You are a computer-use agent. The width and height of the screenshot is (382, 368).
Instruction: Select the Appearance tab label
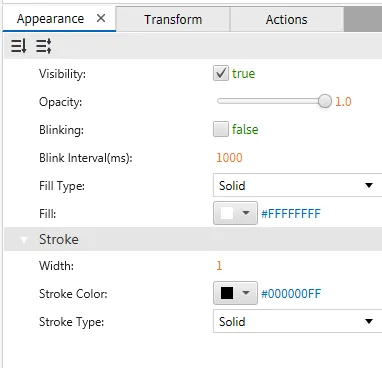50,19
